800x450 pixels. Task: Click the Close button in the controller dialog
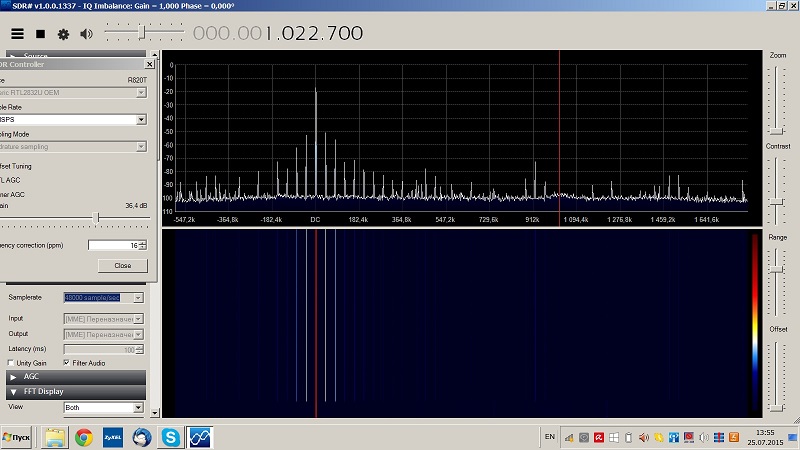pyautogui.click(x=122, y=266)
